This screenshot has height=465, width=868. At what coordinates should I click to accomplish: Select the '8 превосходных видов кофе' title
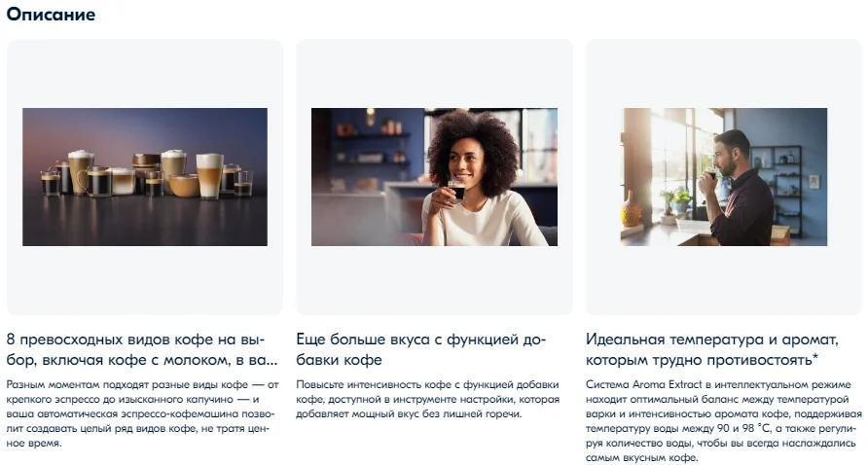click(142, 349)
